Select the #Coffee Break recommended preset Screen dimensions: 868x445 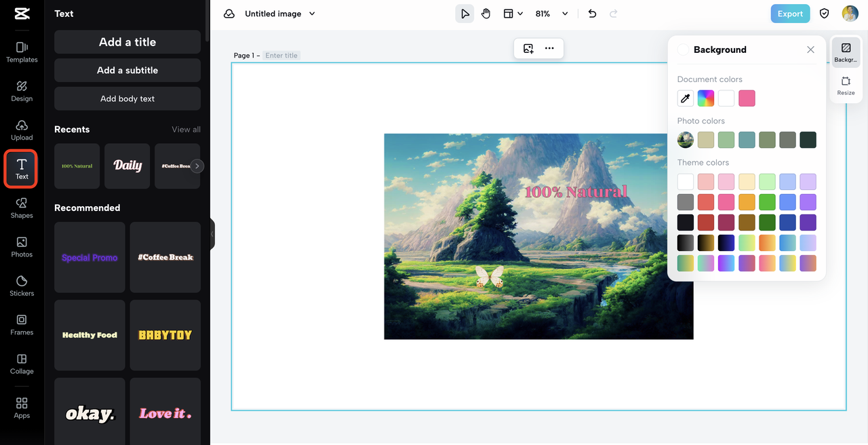pyautogui.click(x=165, y=257)
